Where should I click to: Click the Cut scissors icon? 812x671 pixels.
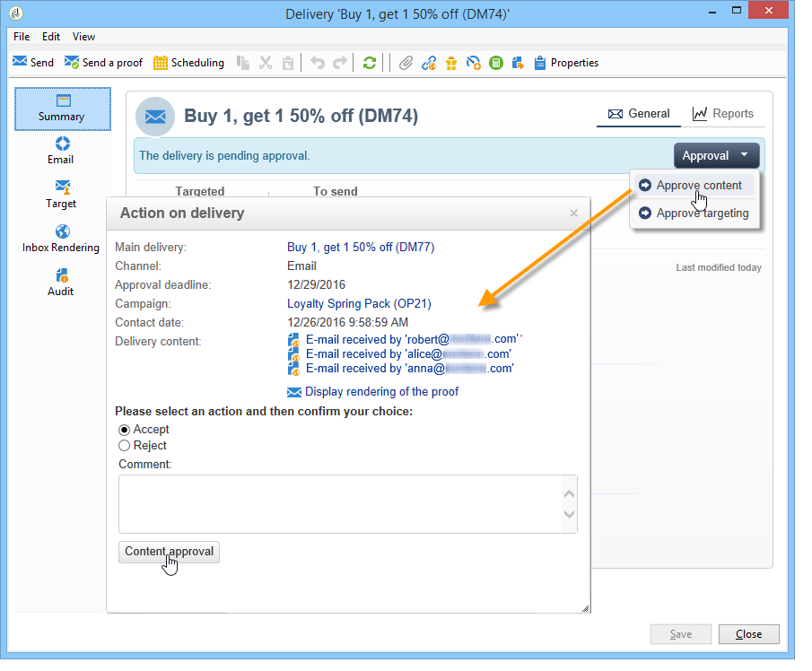pyautogui.click(x=266, y=63)
